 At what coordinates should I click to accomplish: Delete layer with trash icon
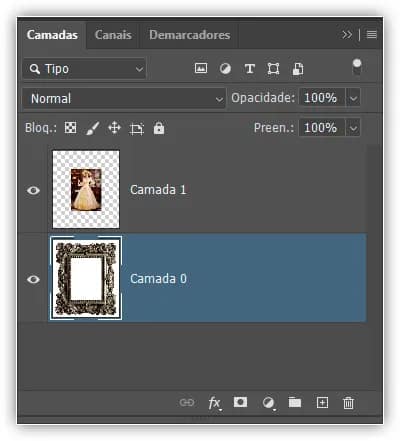(348, 403)
